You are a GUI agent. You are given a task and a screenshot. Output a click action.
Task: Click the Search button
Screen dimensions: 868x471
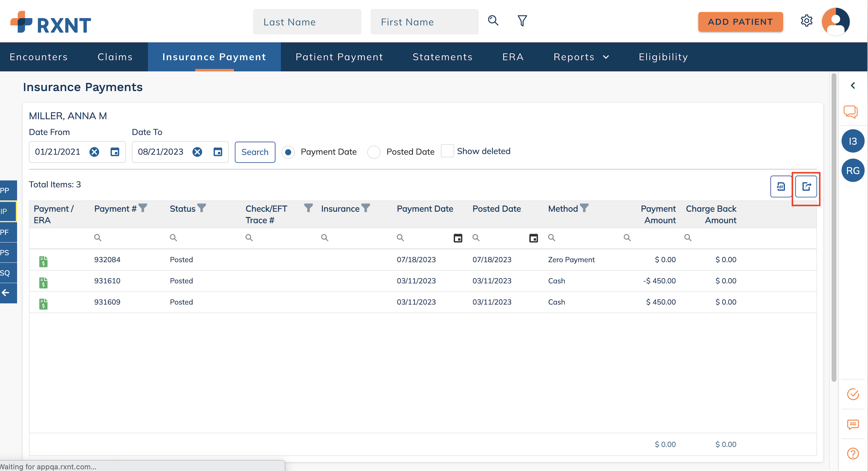point(255,152)
